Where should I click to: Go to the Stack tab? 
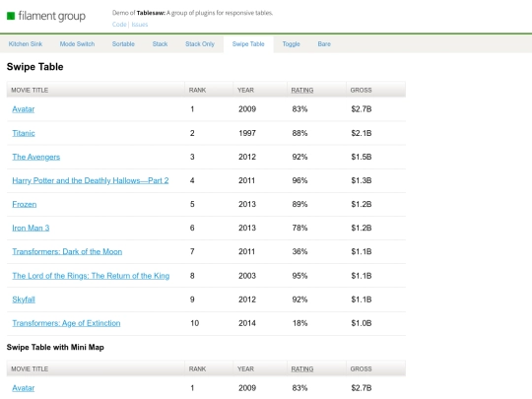click(x=160, y=44)
